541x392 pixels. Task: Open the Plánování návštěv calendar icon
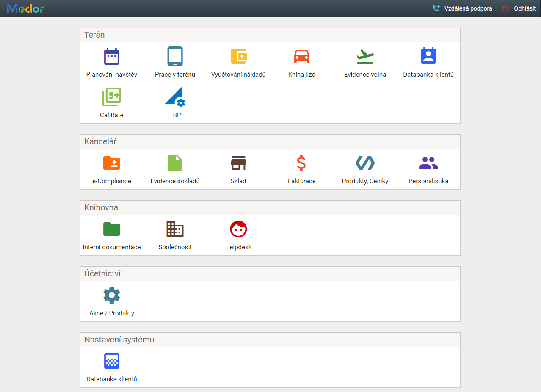coord(112,56)
